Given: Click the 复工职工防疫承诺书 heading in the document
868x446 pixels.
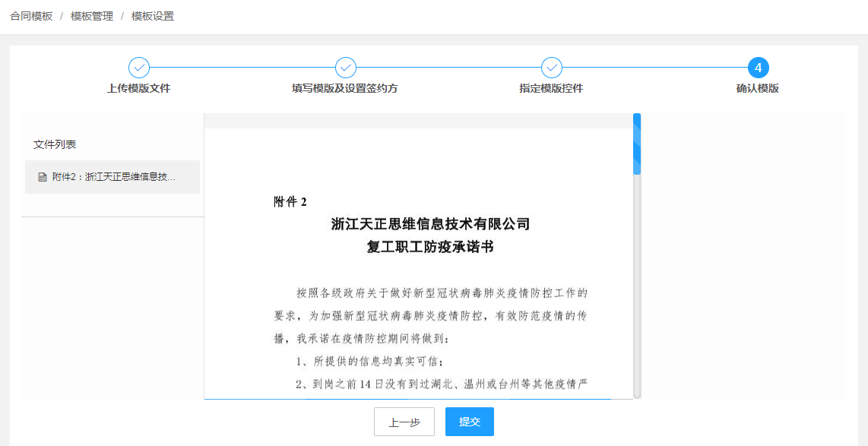Looking at the screenshot, I should (x=430, y=247).
